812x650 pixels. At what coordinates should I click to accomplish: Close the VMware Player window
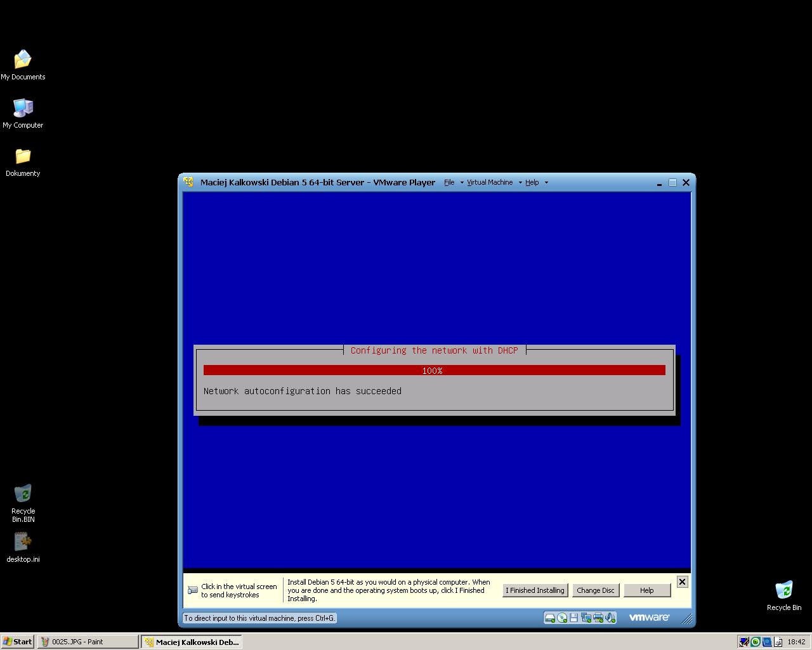tap(686, 183)
